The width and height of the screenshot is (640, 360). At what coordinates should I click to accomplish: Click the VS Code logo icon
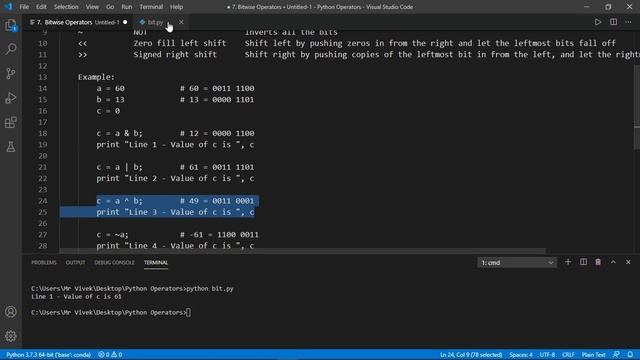click(x=8, y=7)
